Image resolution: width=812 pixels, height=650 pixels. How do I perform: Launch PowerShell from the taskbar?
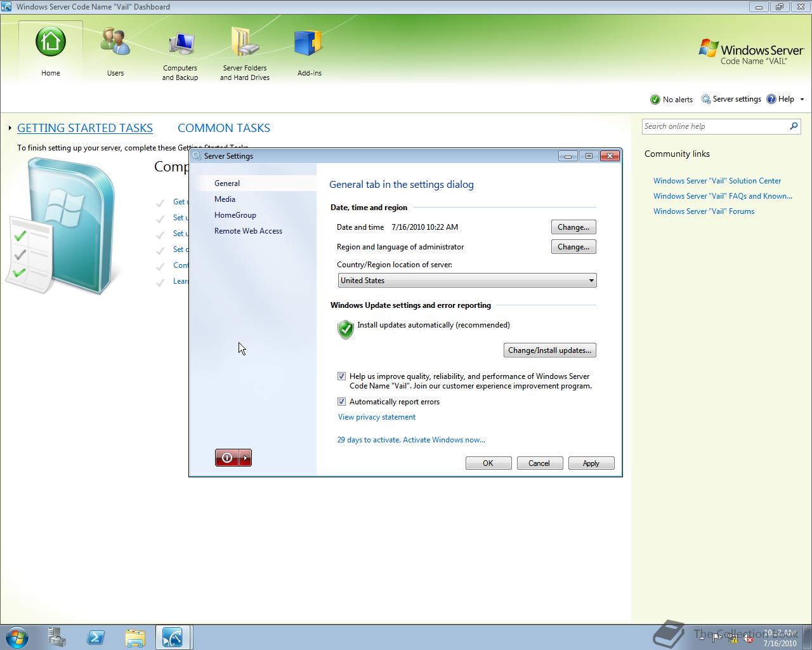point(96,637)
